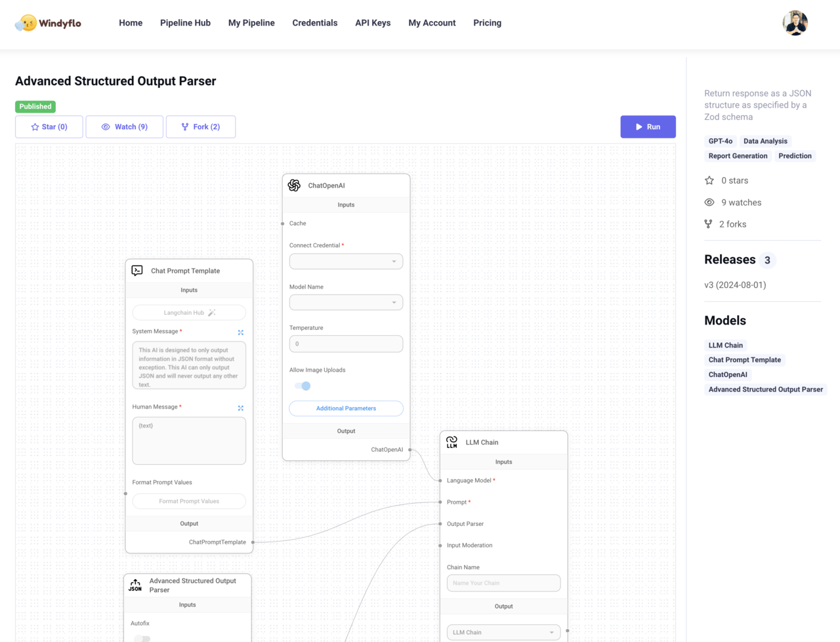Open Additional Parameters in ChatOpenAI node
840x642 pixels.
346,408
